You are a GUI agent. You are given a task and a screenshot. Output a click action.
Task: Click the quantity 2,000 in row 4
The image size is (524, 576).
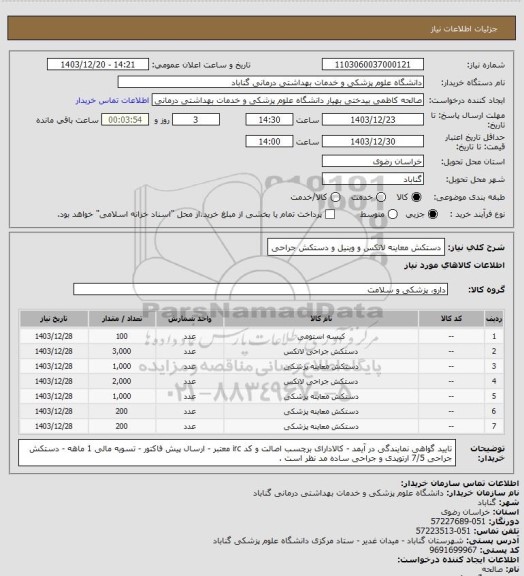click(x=122, y=381)
